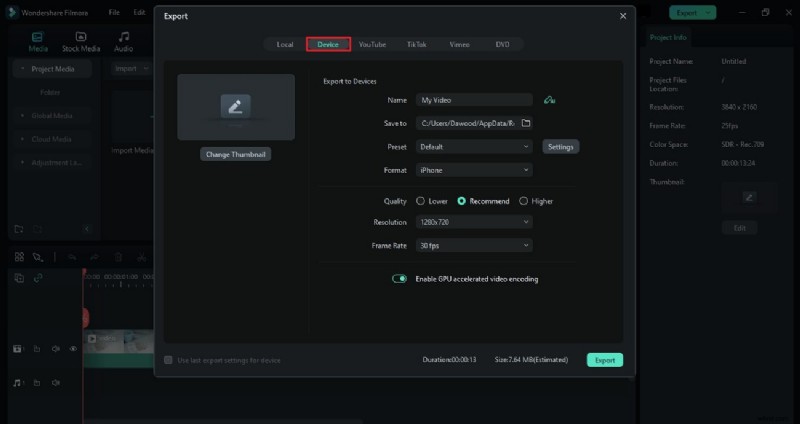Toggle video track visibility eye icon
This screenshot has width=800, height=424.
coord(73,349)
